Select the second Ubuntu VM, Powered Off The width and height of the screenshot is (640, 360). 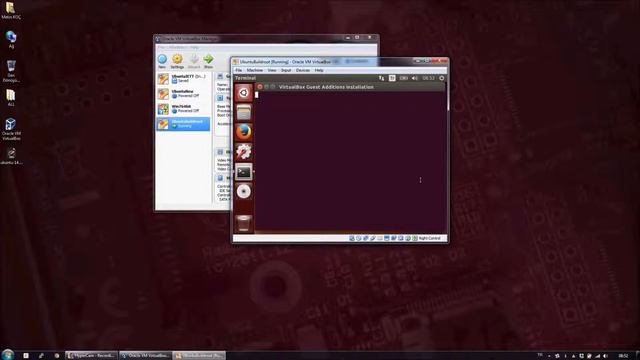(183, 94)
